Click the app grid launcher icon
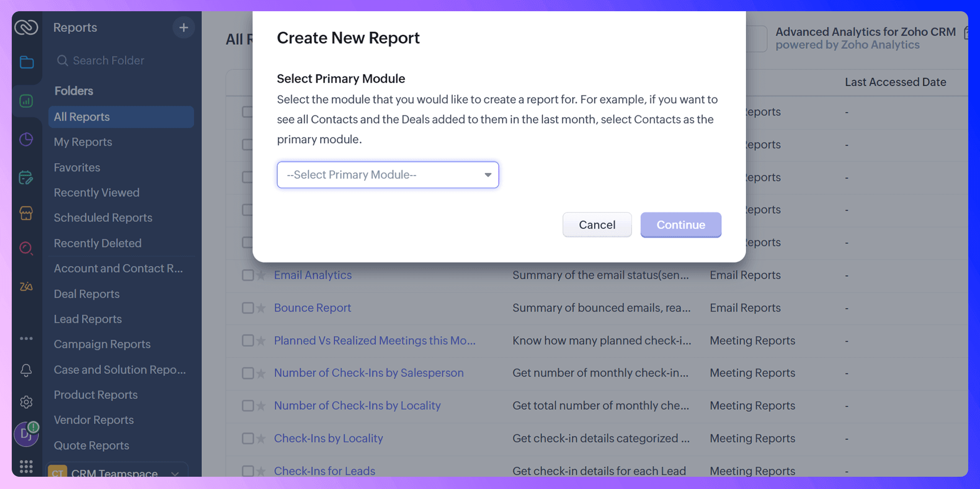Viewport: 980px width, 489px height. click(27, 467)
